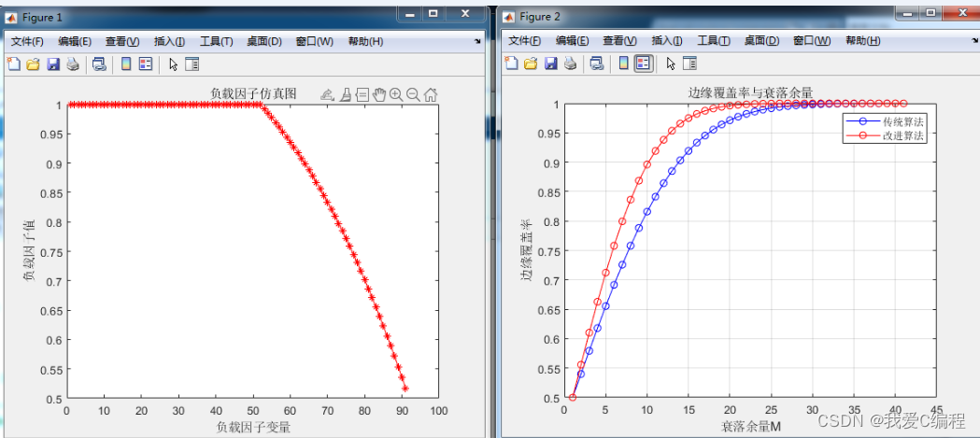This screenshot has width=980, height=438.
Task: Open 帮助(H) menu in Figure 2
Action: click(x=863, y=40)
